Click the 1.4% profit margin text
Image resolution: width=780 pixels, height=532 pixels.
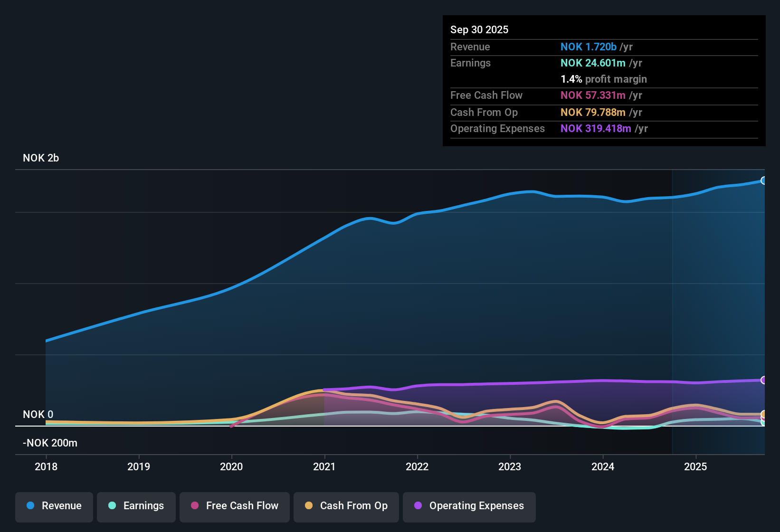(x=604, y=79)
